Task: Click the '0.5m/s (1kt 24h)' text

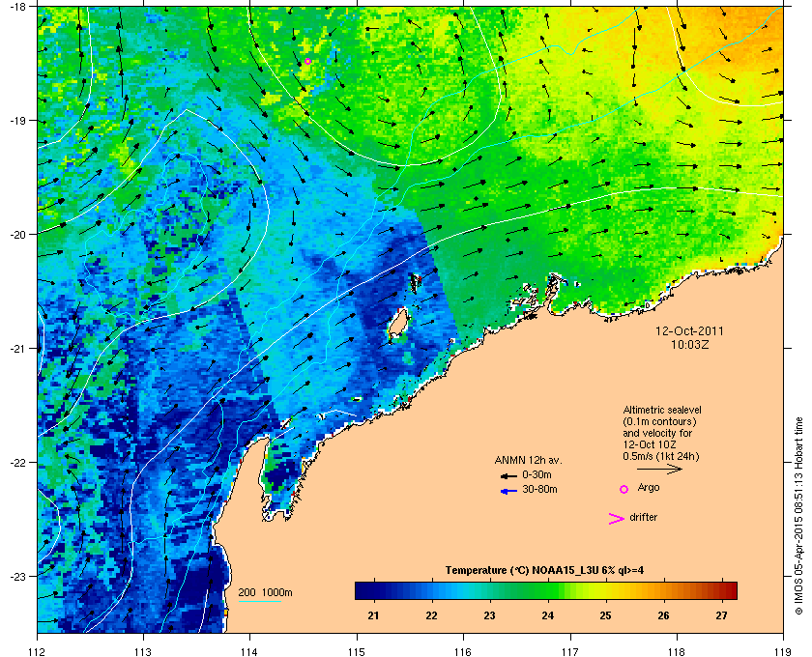Action: pyautogui.click(x=661, y=457)
